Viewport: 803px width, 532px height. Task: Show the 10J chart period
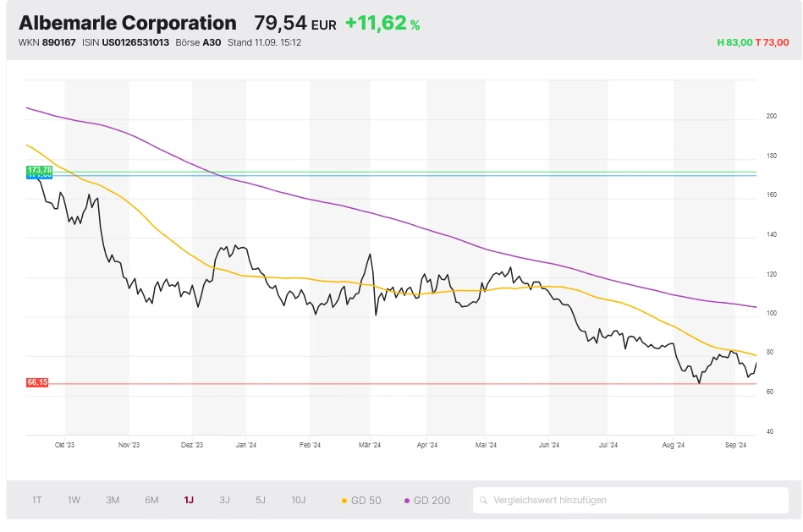pyautogui.click(x=299, y=500)
